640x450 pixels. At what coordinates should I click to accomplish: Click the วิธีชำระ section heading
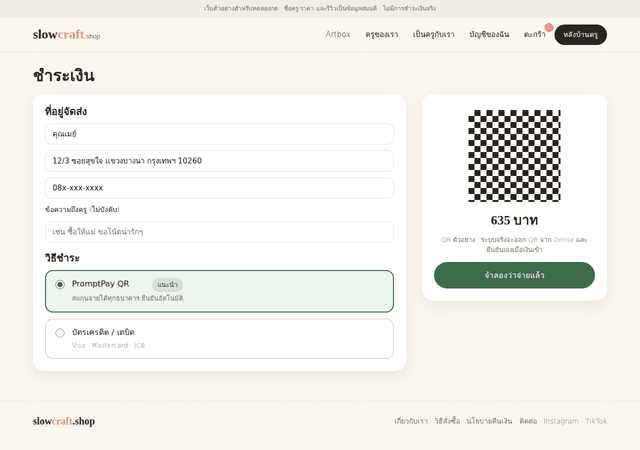[62, 258]
